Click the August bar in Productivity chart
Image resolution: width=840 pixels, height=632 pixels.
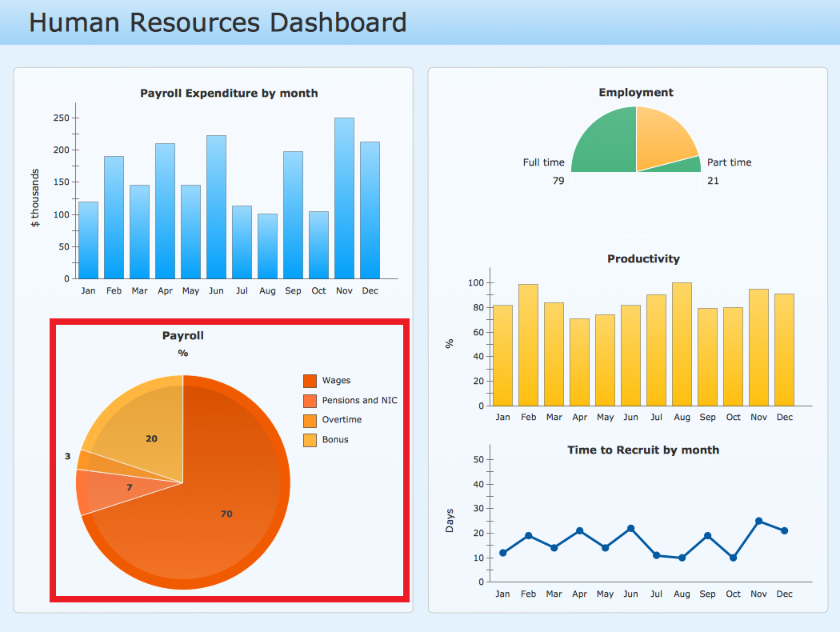tap(682, 344)
